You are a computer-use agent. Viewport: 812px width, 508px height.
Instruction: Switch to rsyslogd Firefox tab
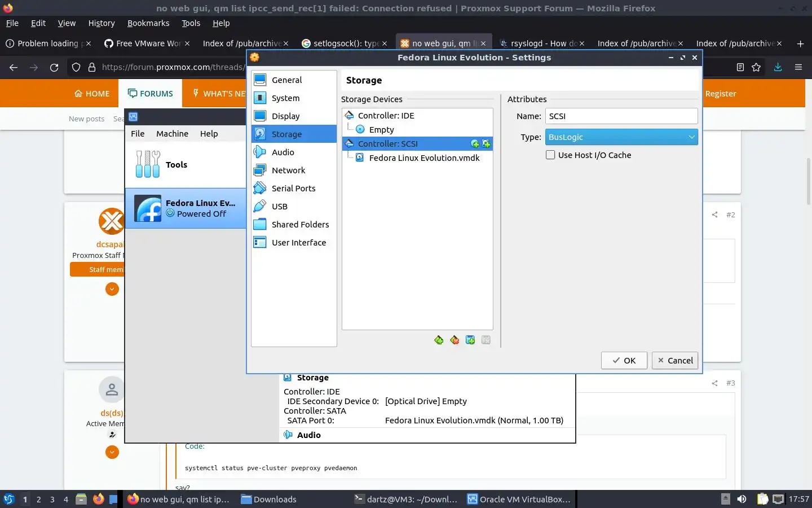coord(541,43)
